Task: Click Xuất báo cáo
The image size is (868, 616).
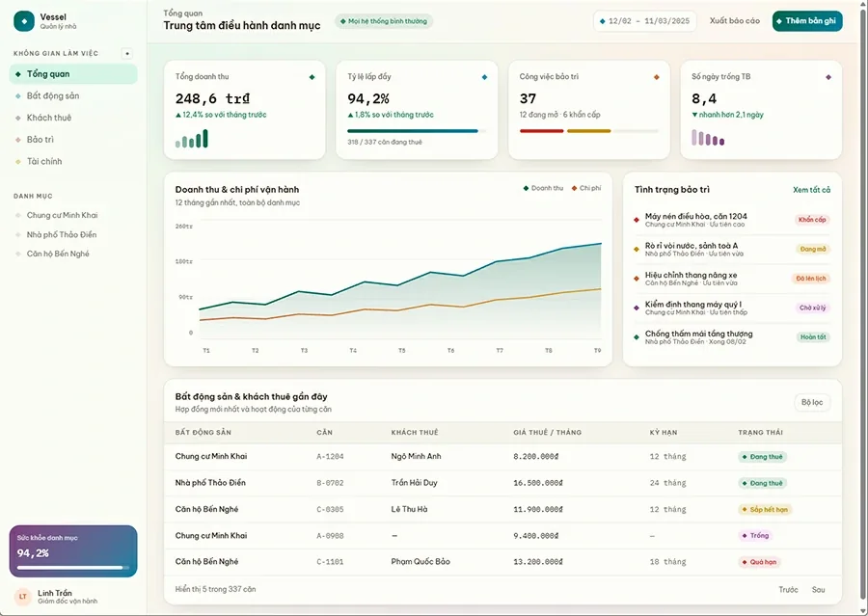Action: pyautogui.click(x=735, y=20)
